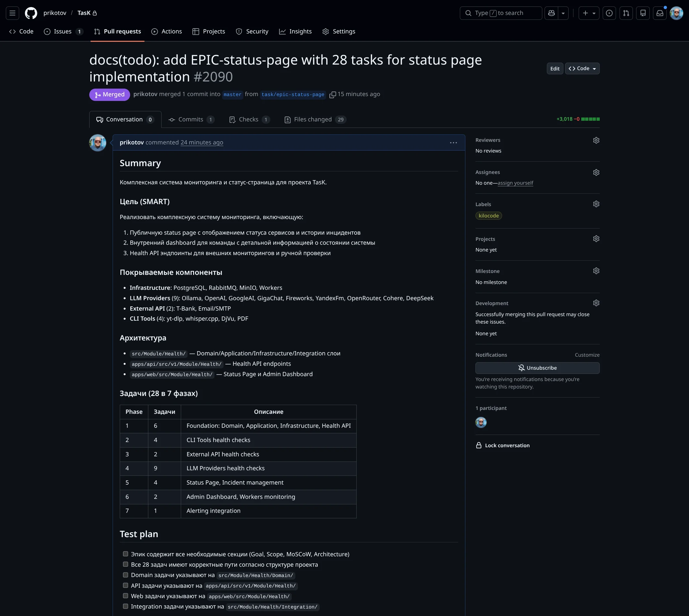Click the 'assign yourself' link
This screenshot has width=689, height=616.
pos(515,183)
